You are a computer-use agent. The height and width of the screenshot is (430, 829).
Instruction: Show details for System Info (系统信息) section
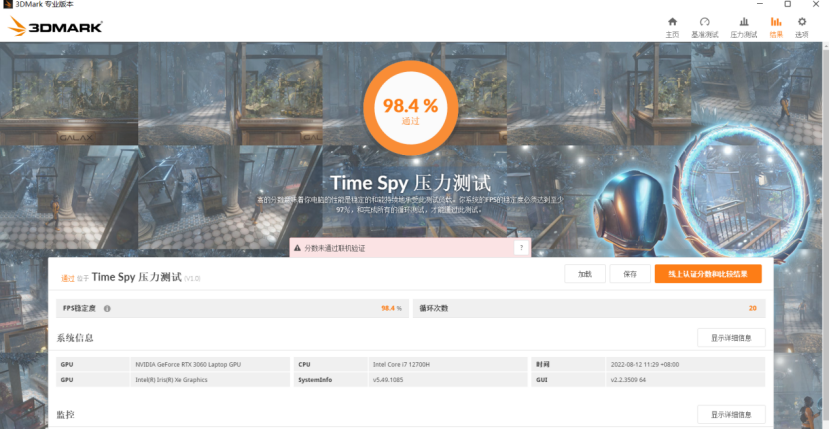click(731, 338)
